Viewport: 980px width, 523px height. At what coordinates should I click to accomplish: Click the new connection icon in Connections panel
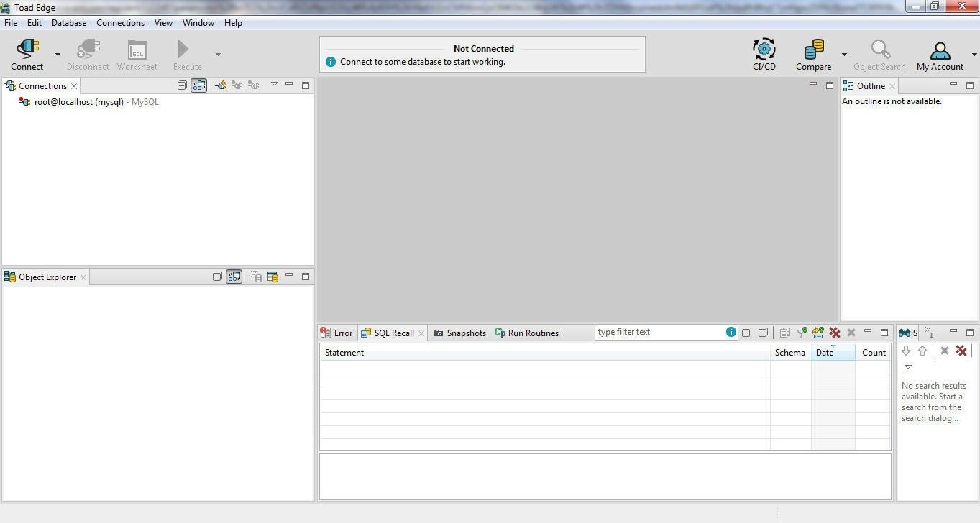221,85
